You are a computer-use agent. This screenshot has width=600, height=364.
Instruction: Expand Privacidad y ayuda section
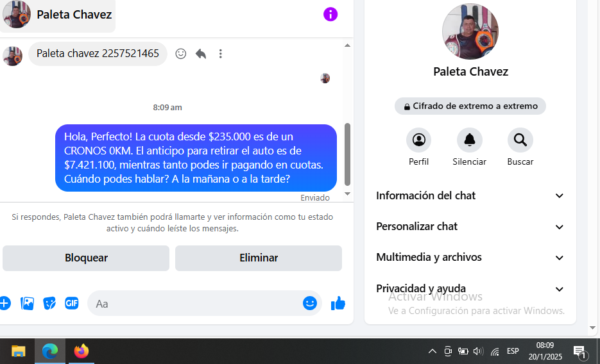[x=470, y=288]
